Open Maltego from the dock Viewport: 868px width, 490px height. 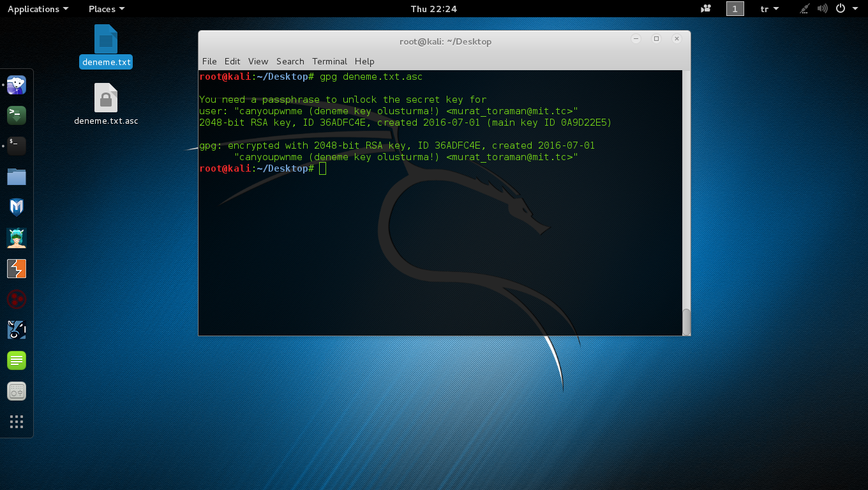point(17,299)
